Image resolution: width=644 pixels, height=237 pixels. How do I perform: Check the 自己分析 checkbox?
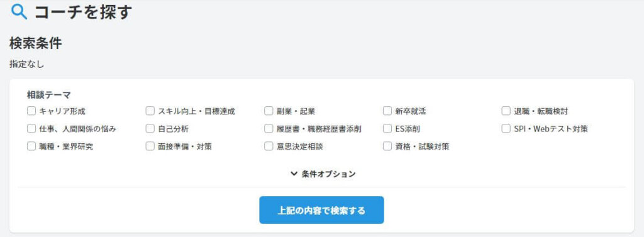tap(150, 129)
